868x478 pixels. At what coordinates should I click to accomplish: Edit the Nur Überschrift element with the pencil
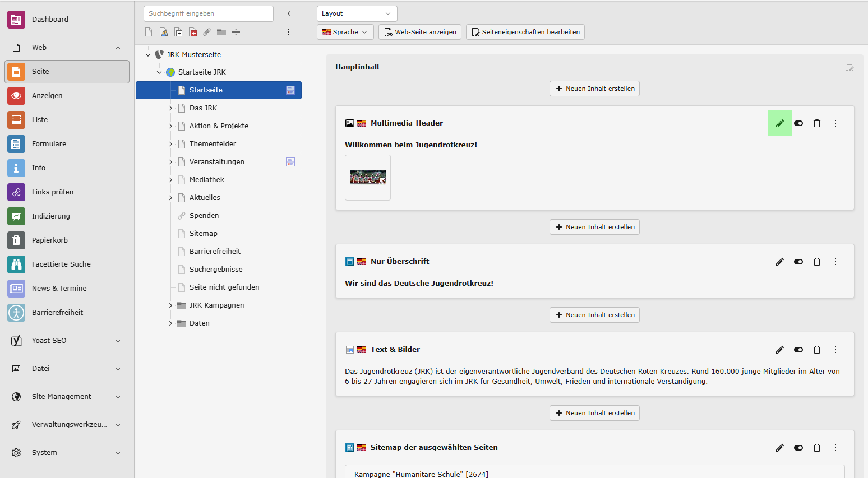[x=780, y=262]
